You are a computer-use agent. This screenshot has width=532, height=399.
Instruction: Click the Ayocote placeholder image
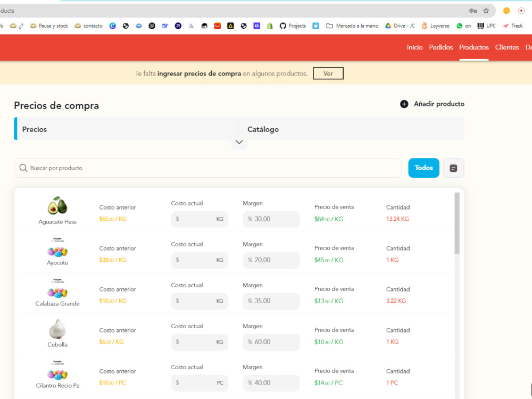pos(57,248)
